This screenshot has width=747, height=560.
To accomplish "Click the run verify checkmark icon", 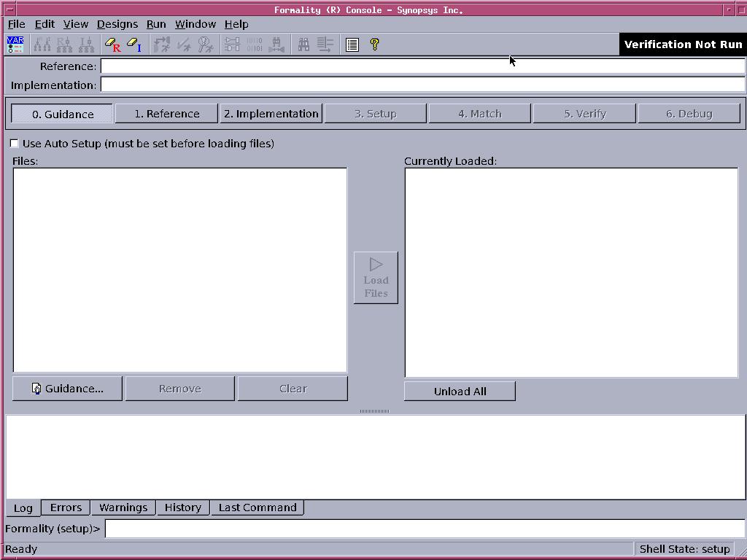I will pos(184,44).
